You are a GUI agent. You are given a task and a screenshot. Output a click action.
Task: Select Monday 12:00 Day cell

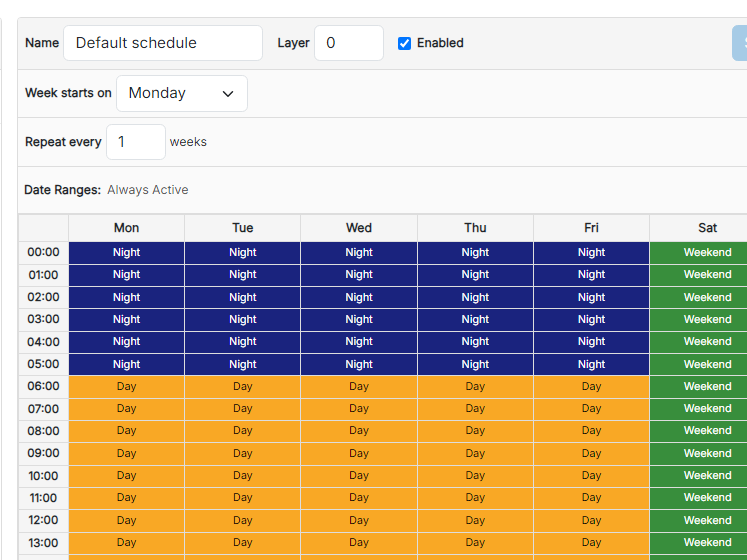[x=126, y=520]
